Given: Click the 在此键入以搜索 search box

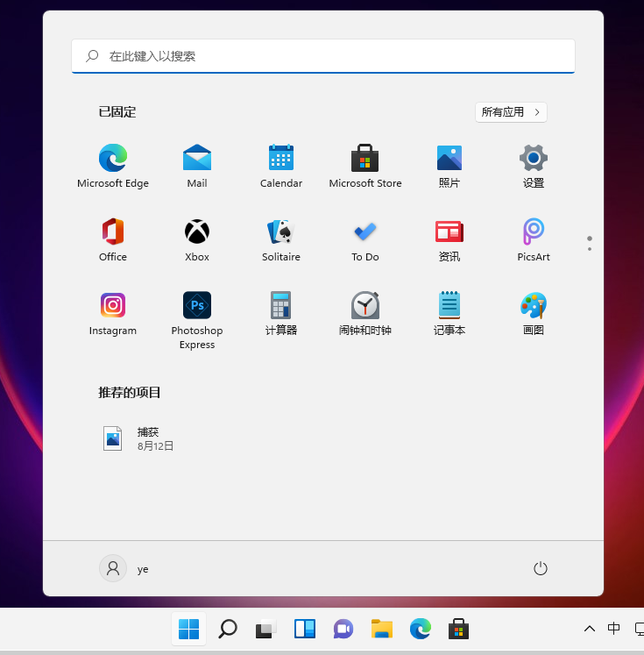Looking at the screenshot, I should click(x=322, y=56).
